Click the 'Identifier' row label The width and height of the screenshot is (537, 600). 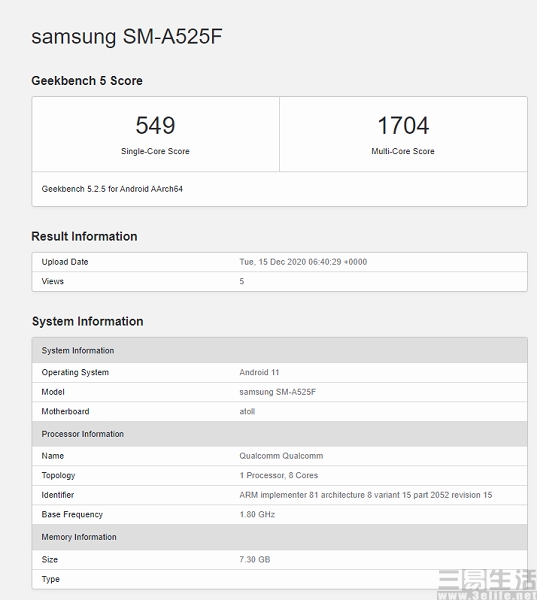coord(58,495)
